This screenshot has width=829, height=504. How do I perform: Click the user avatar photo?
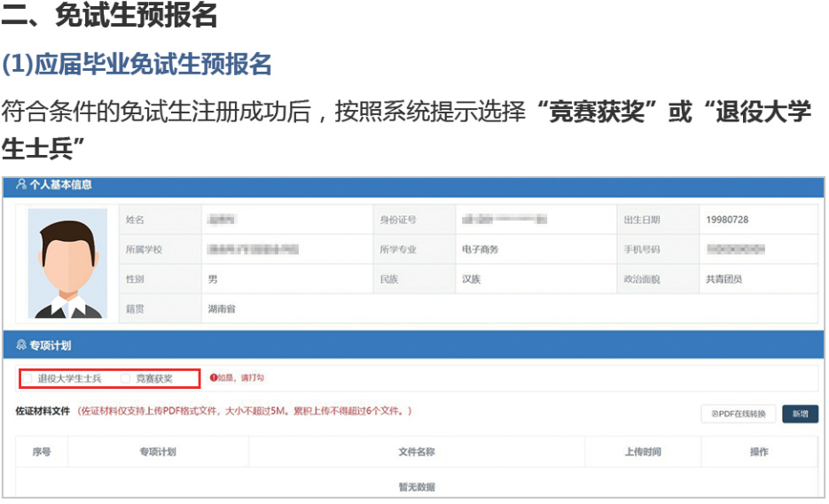(67, 264)
